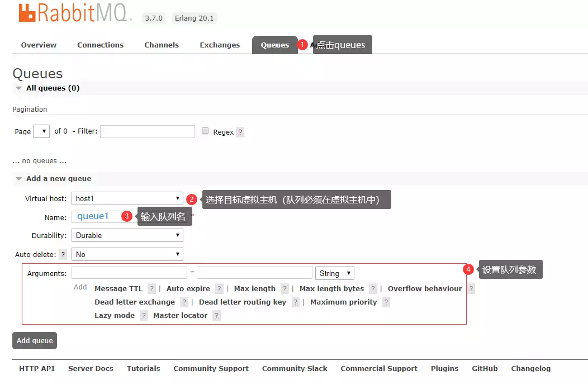Image resolution: width=588 pixels, height=385 pixels.
Task: Add Dead letter exchange argument
Action: tap(135, 302)
